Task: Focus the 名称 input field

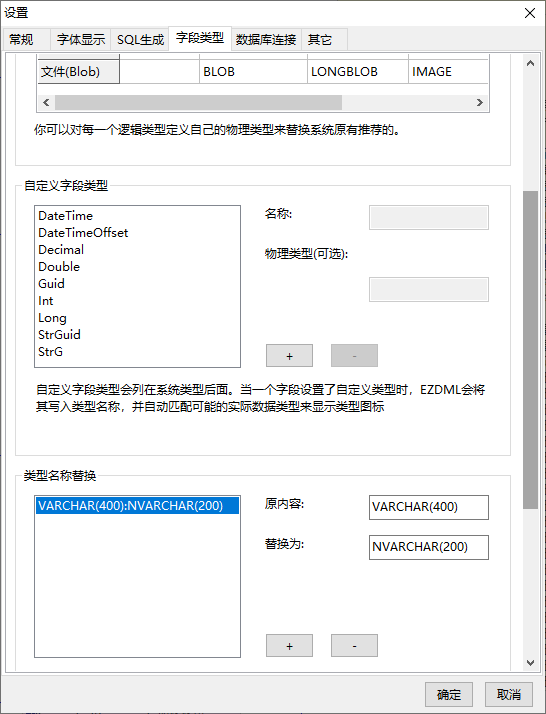Action: click(429, 218)
